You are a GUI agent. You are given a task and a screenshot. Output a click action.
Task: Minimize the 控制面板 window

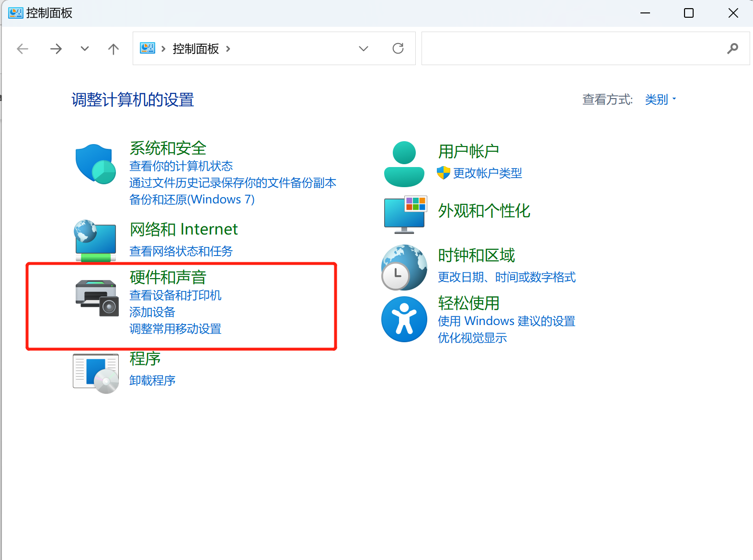tap(645, 13)
